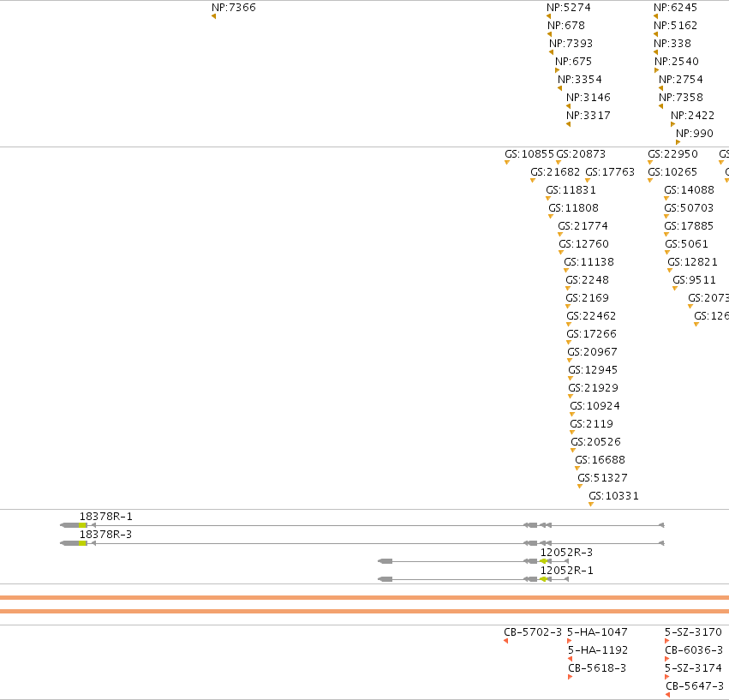The height and width of the screenshot is (700, 729).
Task: Click the GS:12821 label
Action: click(692, 262)
